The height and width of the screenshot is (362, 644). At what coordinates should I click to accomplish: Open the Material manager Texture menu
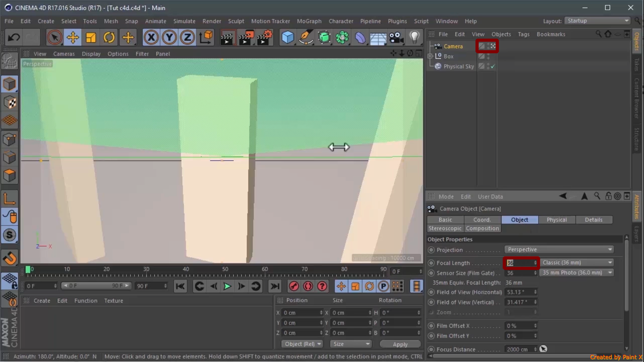pyautogui.click(x=114, y=301)
